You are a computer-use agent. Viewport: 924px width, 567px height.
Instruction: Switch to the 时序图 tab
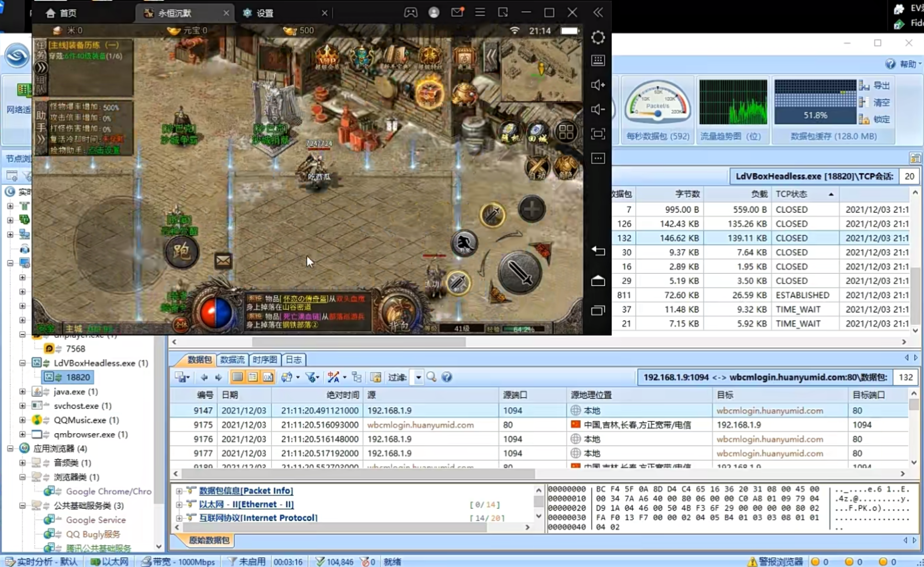click(x=264, y=360)
